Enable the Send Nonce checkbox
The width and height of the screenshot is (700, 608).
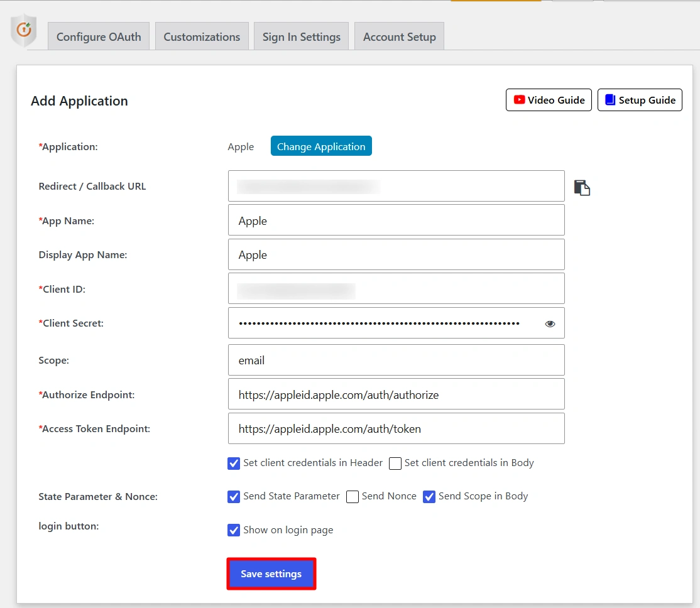(x=353, y=497)
